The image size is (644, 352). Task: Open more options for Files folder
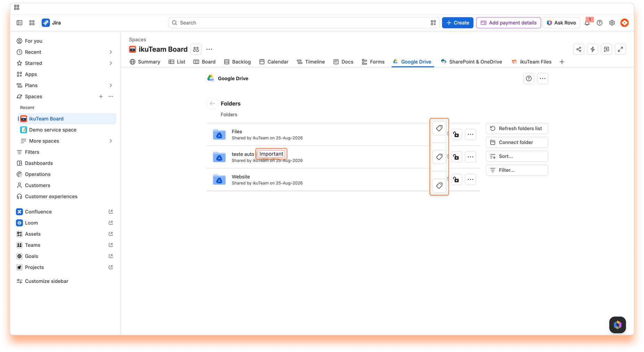click(x=470, y=134)
